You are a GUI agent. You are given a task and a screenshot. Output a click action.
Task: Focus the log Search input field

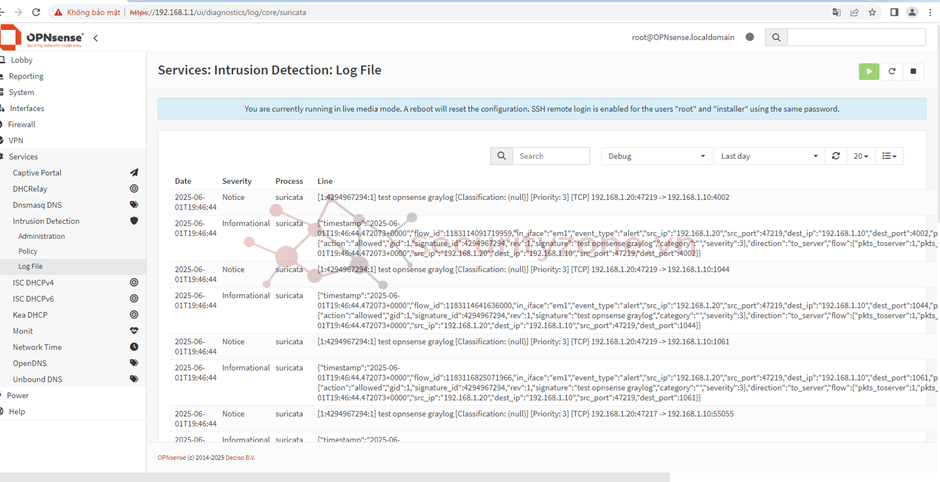click(x=551, y=156)
